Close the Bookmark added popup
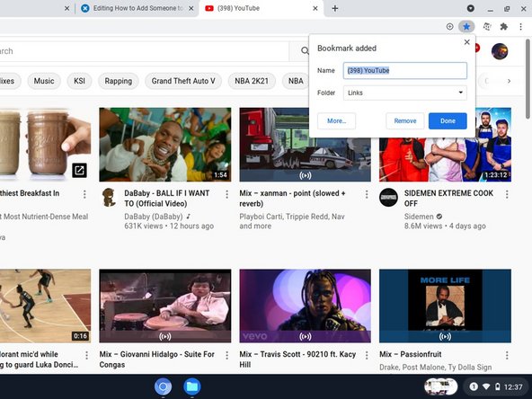Viewport: 532px width, 399px height. [x=467, y=42]
